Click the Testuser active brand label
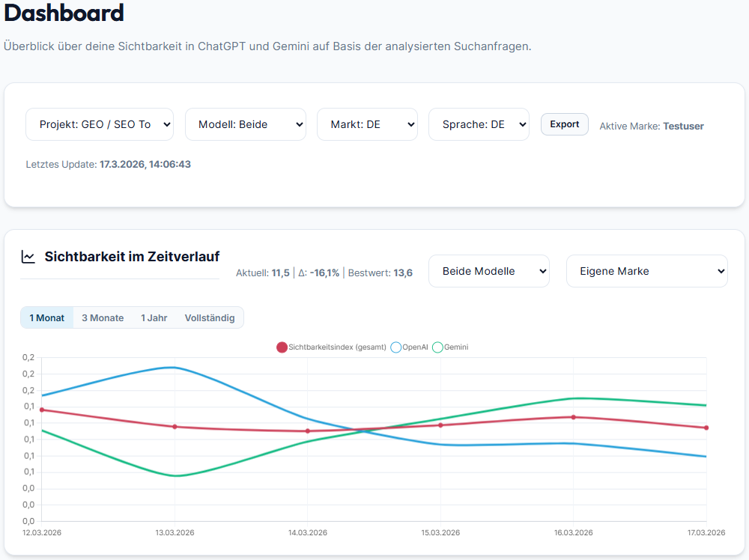 [x=683, y=126]
